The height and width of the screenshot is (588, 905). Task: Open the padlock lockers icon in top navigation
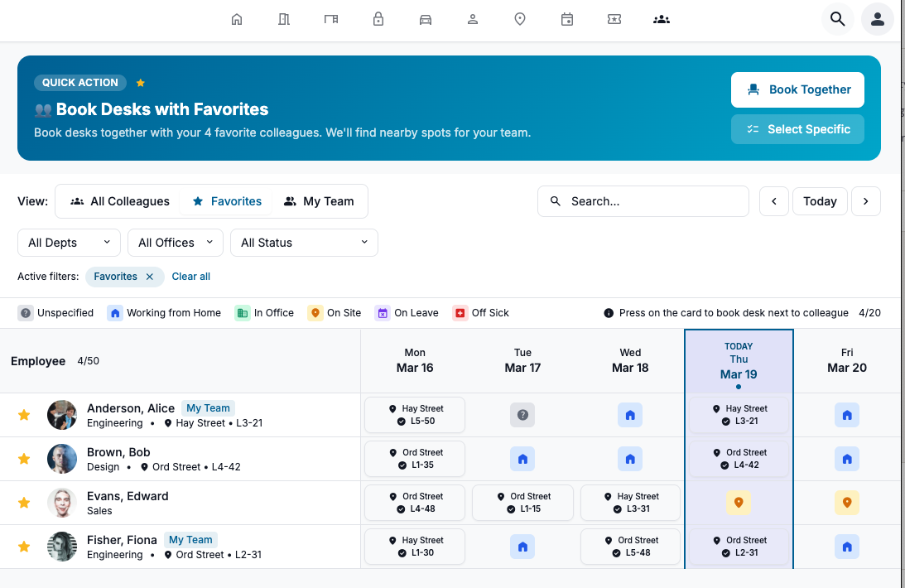pos(378,19)
